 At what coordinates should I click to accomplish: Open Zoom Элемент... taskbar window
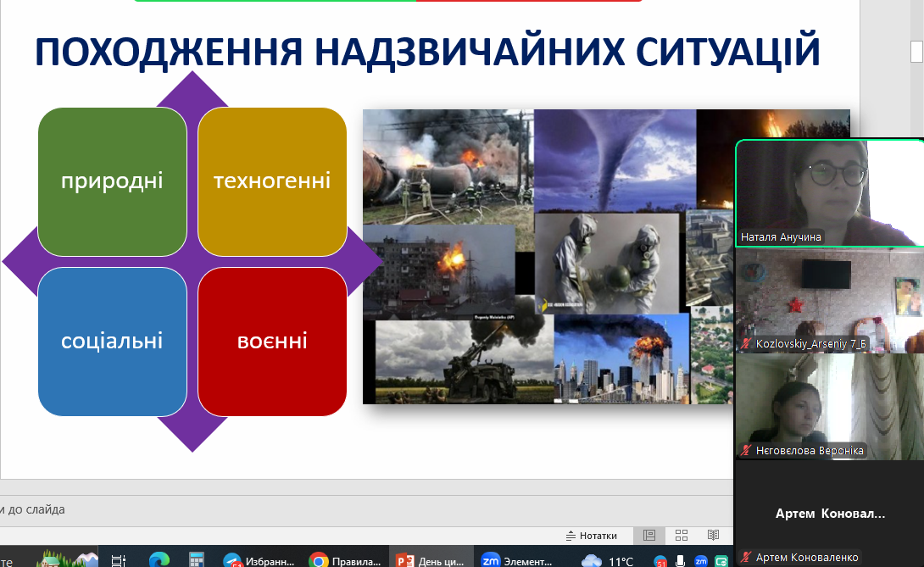click(x=517, y=560)
